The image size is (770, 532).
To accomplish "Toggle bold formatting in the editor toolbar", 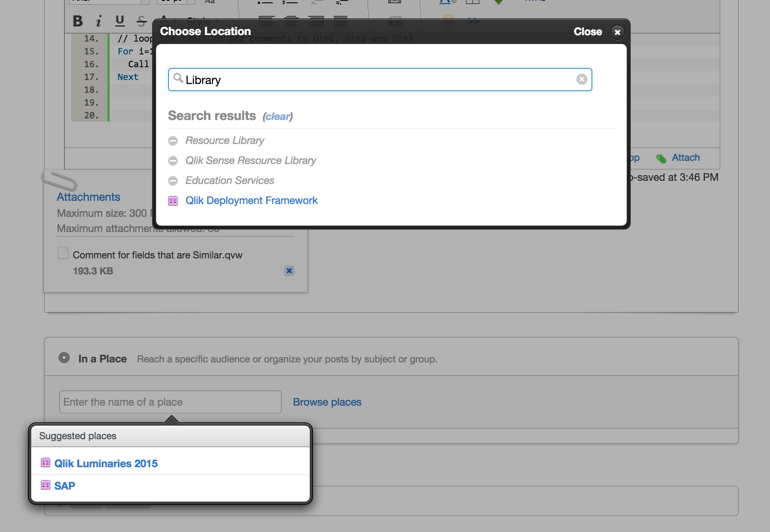I will [78, 21].
